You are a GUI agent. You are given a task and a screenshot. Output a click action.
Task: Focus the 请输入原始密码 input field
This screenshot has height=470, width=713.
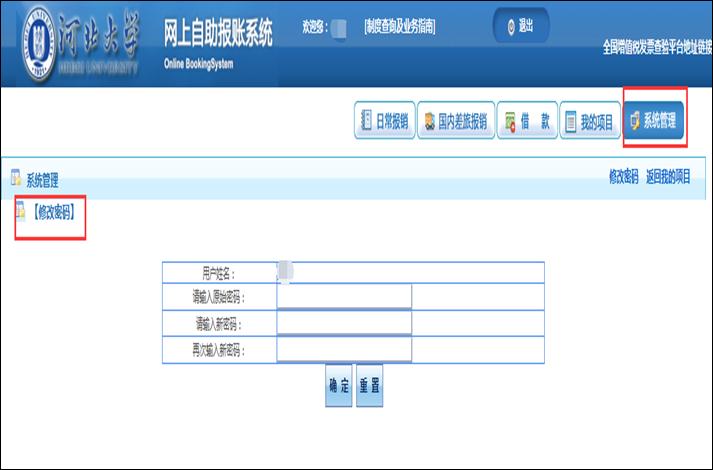tap(344, 297)
